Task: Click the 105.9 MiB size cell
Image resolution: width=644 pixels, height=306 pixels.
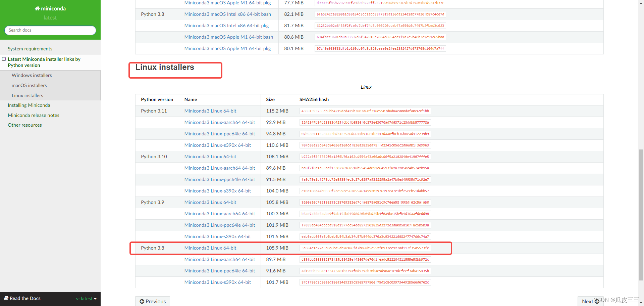Action: click(277, 248)
